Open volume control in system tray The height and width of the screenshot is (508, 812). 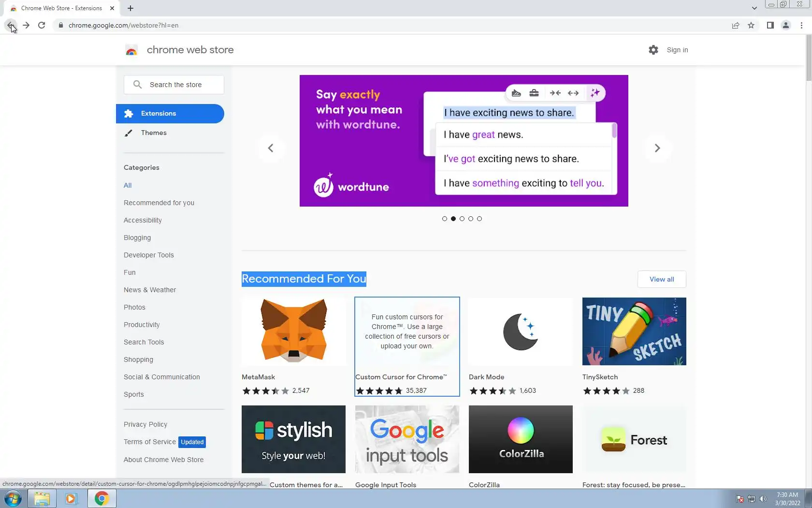763,499
